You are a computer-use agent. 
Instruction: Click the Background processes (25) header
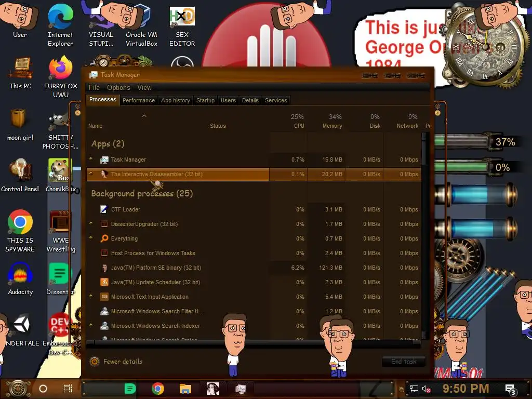click(142, 194)
